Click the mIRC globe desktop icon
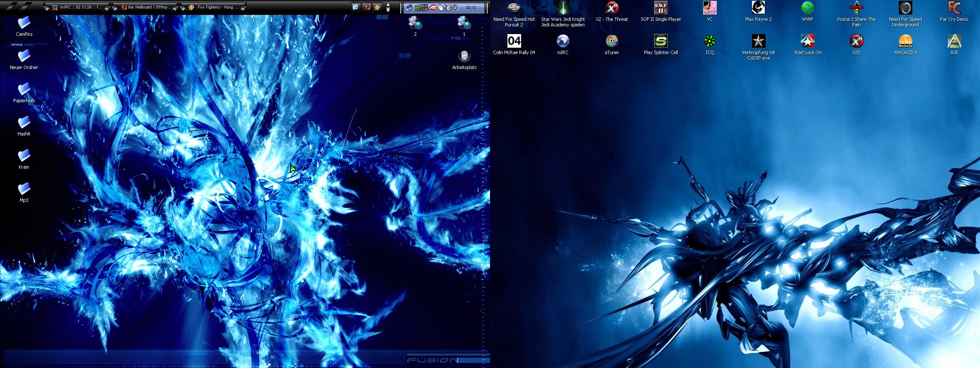980x368 pixels. coord(563,41)
